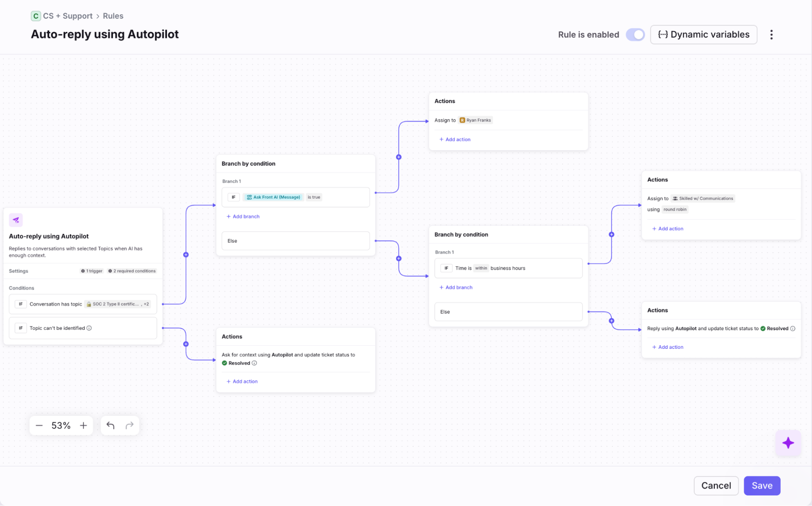The image size is (812, 506).
Task: Click the Autopilot paper plane icon
Action: click(x=16, y=220)
